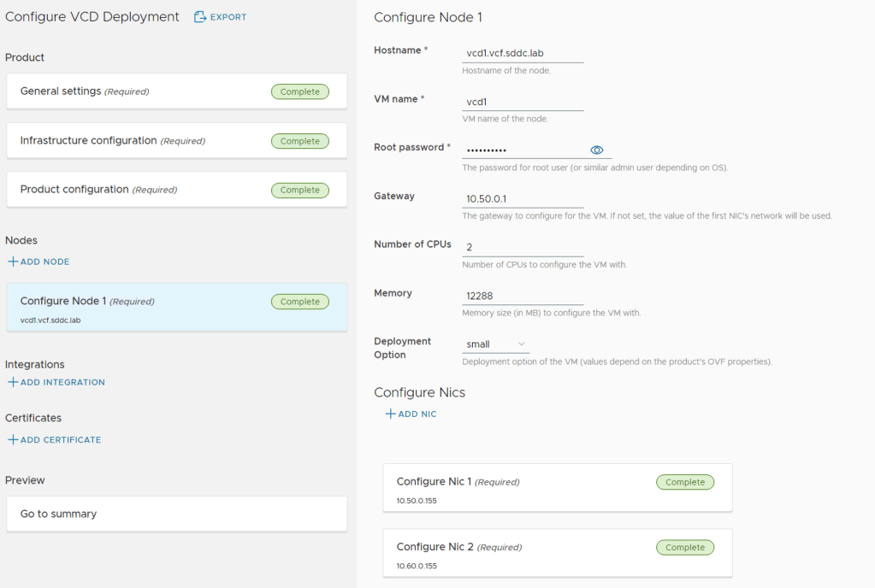Viewport: 875px width, 588px height.
Task: Toggle root password visibility eye icon
Action: coord(597,150)
